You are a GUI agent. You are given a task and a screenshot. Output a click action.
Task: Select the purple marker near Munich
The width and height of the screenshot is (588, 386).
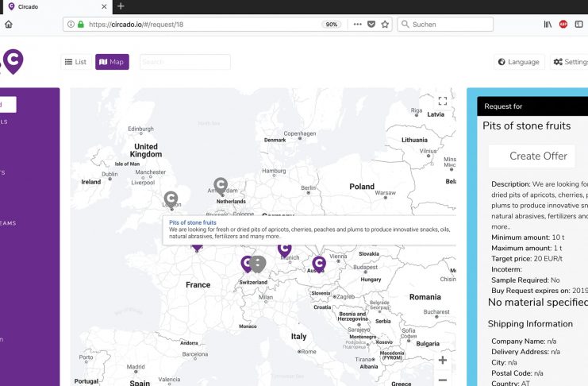click(284, 248)
